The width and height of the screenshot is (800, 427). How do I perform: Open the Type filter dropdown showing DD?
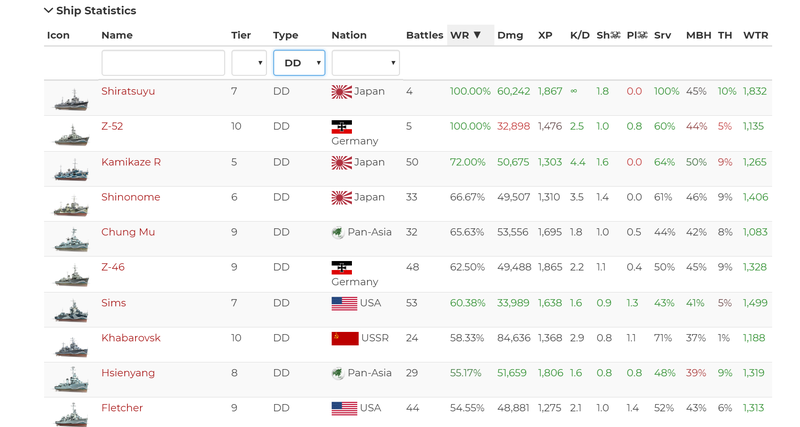(299, 63)
